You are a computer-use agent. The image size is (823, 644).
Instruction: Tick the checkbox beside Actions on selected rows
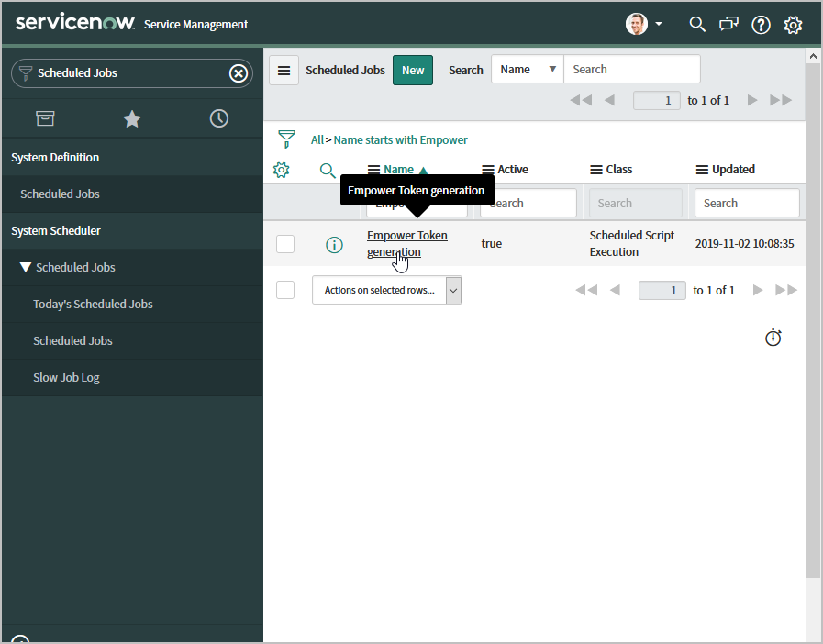tap(285, 290)
